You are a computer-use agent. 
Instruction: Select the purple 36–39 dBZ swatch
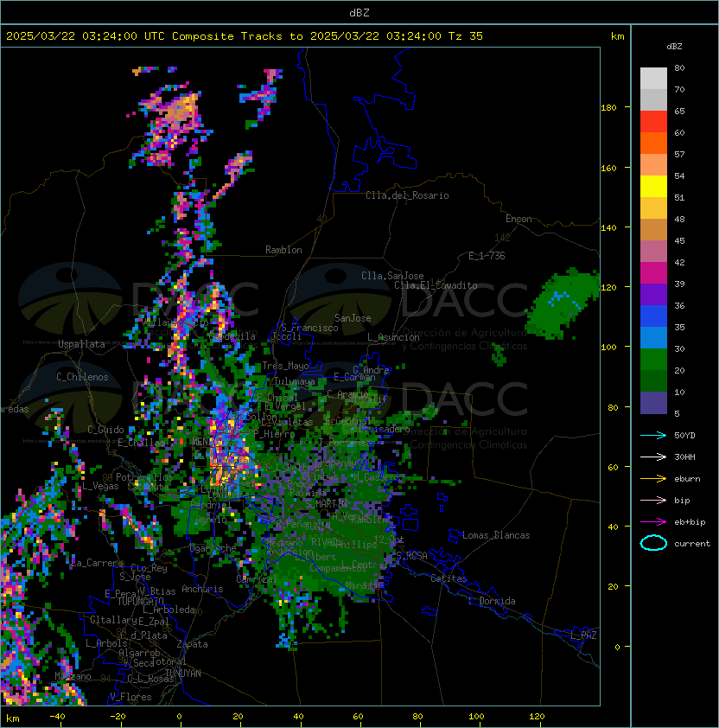pos(653,294)
